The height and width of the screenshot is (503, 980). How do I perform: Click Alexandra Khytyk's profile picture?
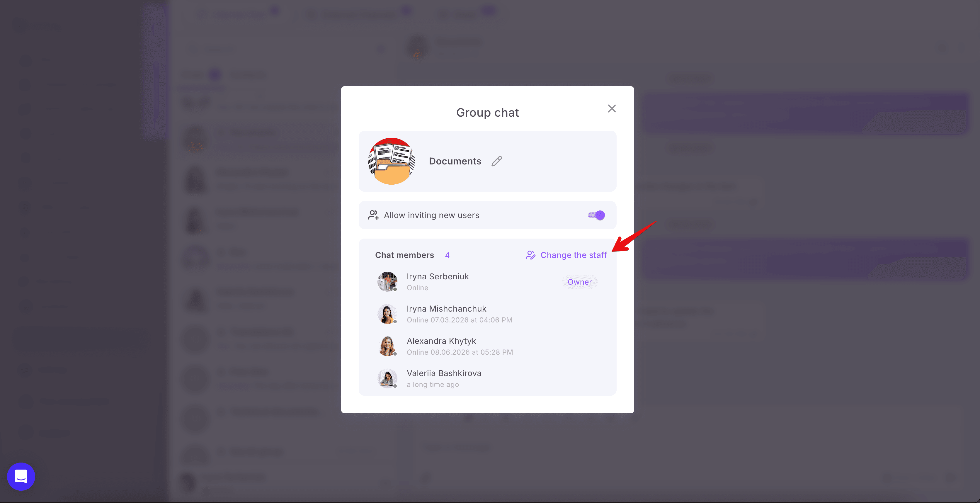click(x=387, y=346)
